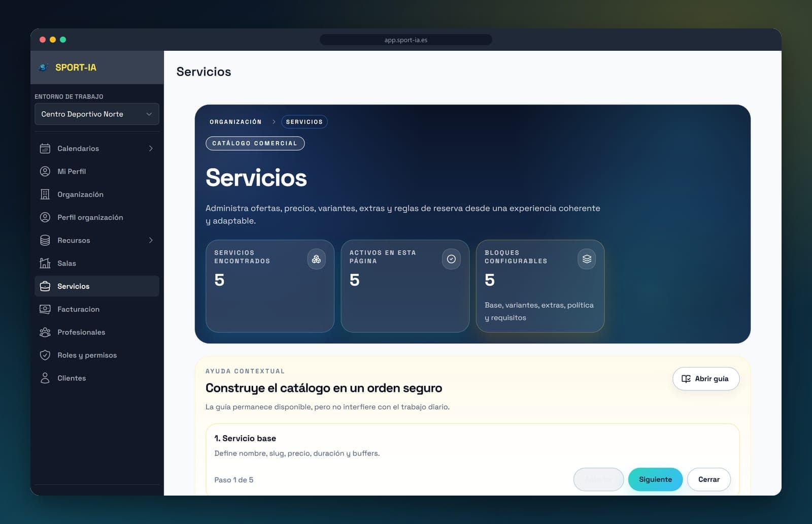Click the Clientes person icon
Screen dimensions: 812x524
click(45, 378)
